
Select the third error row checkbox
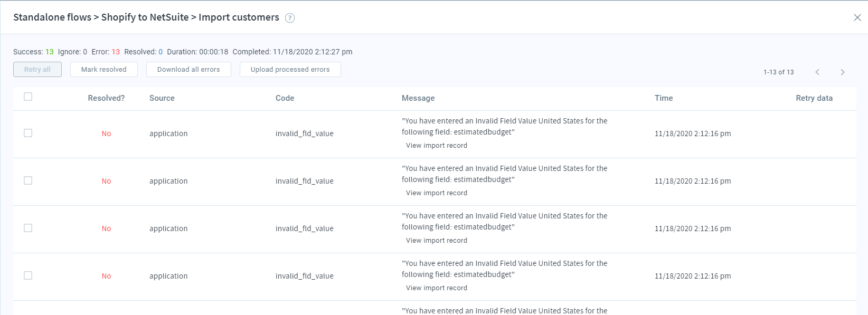click(x=28, y=228)
